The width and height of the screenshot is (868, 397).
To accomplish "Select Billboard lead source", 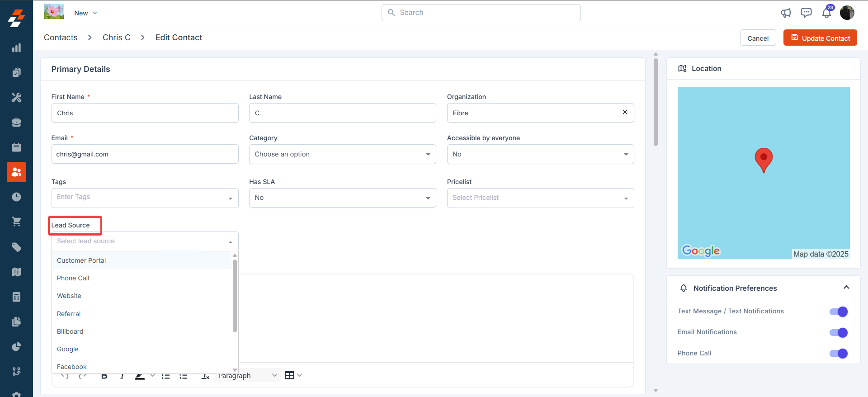I will (142, 331).
